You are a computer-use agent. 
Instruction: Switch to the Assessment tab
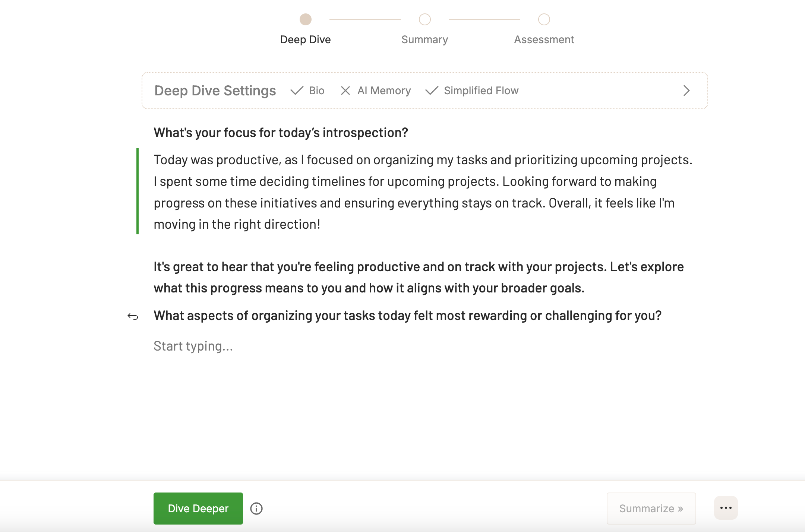pos(544,28)
